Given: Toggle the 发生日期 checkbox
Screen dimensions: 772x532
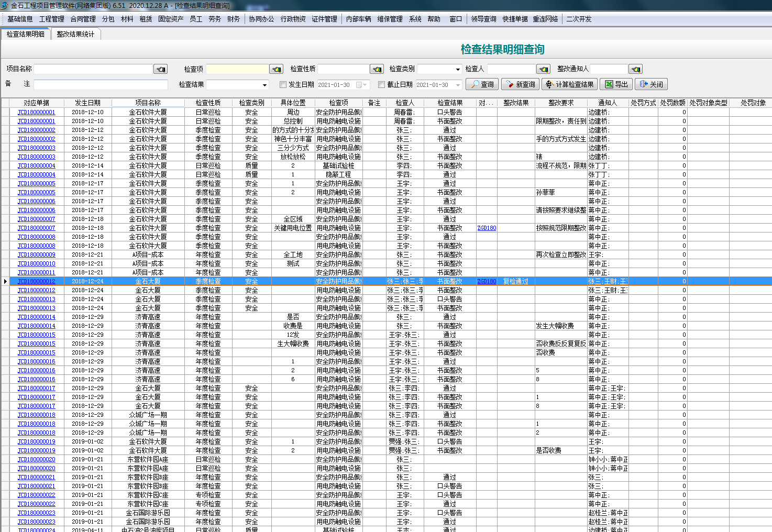Looking at the screenshot, I should (283, 84).
